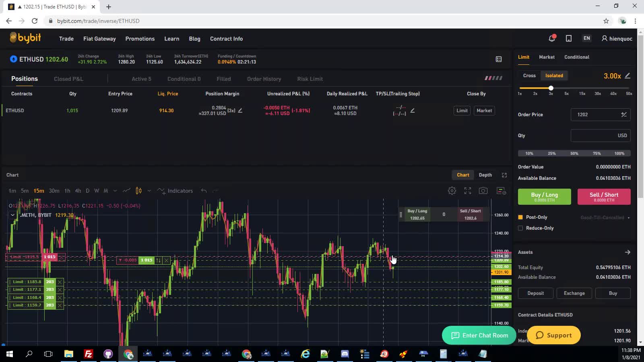Viewport: 644px width, 362px height.
Task: Edit TP/SL pencil icon for ETHUSD
Action: click(x=412, y=110)
